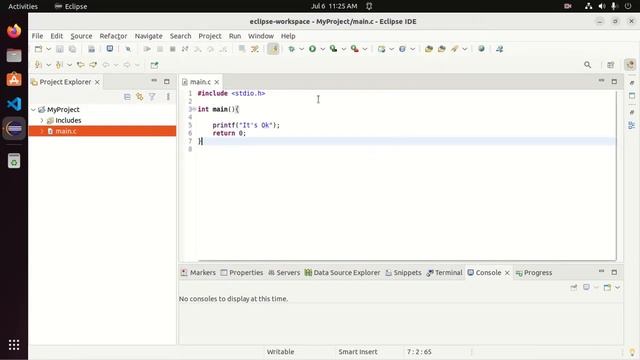Click the Next Annotation toolbar icon
The width and height of the screenshot is (640, 360).
click(x=38, y=65)
